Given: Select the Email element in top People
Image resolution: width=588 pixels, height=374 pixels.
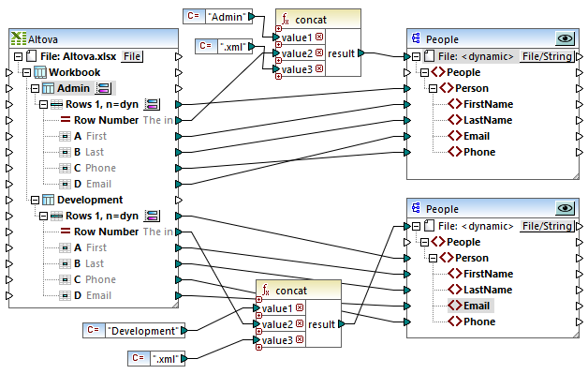Looking at the screenshot, I should coord(477,136).
